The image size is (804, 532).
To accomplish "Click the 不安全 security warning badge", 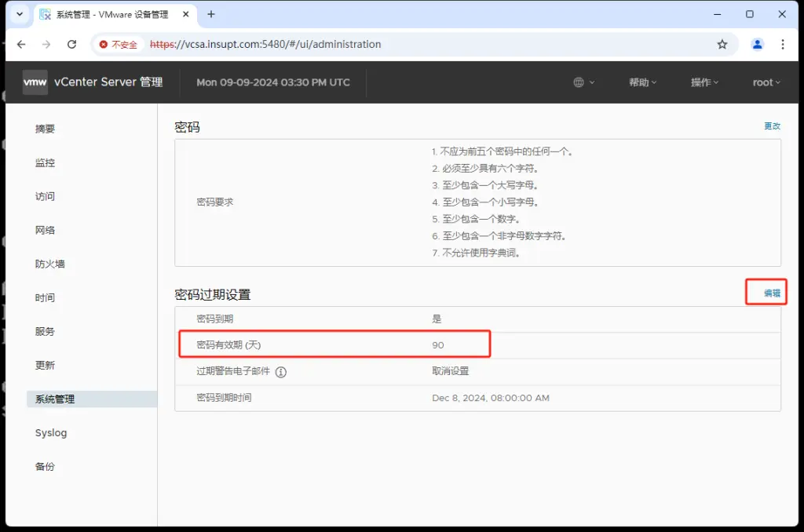I will (x=119, y=45).
